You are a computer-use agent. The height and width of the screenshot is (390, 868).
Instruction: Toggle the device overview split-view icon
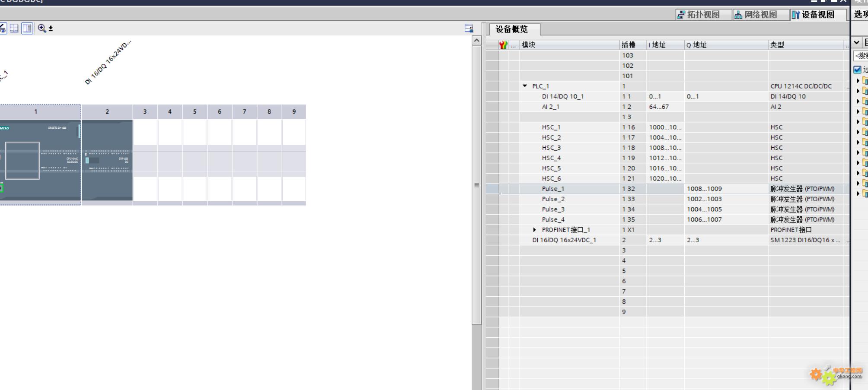27,29
